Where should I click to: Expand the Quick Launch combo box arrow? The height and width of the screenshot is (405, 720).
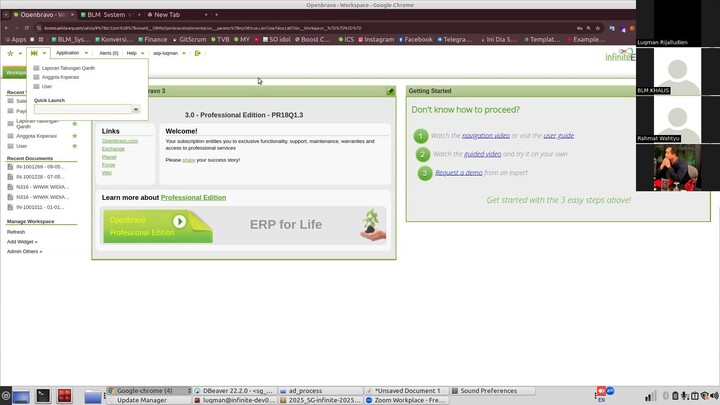136,109
